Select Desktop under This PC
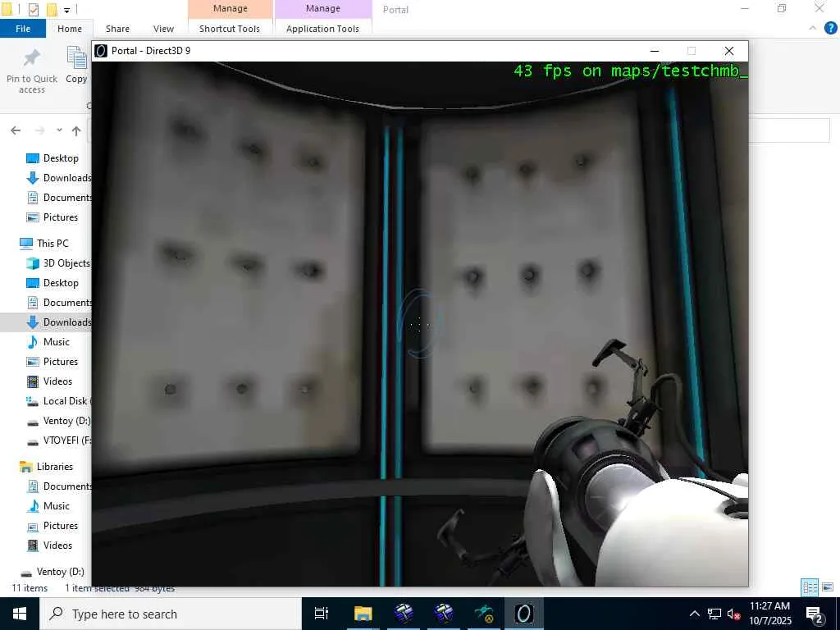This screenshot has height=630, width=840. click(x=61, y=283)
